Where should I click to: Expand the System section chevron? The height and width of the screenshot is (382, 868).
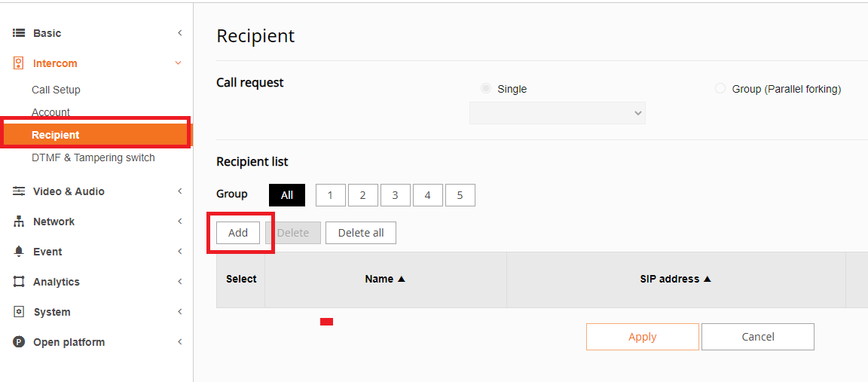pos(180,312)
